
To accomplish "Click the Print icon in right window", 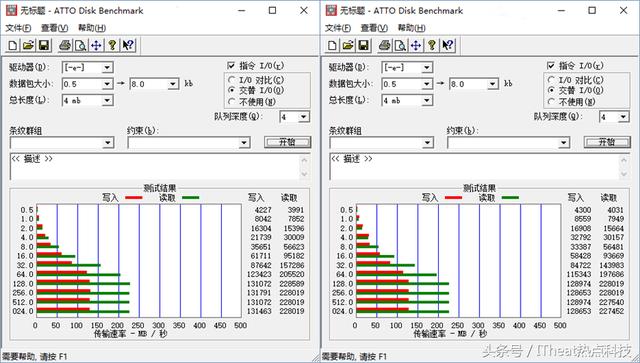I will (384, 45).
